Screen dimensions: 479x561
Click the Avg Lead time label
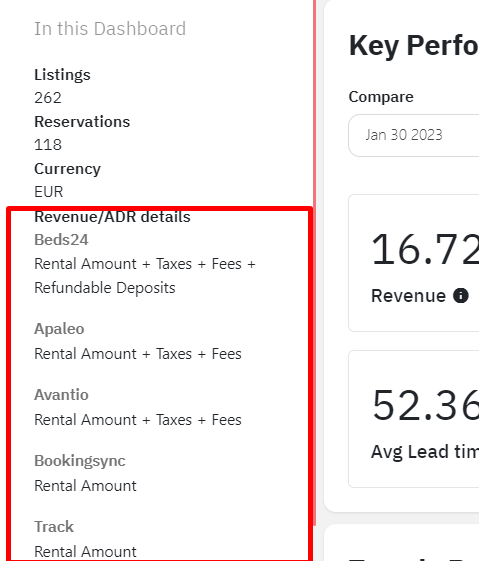(x=425, y=452)
